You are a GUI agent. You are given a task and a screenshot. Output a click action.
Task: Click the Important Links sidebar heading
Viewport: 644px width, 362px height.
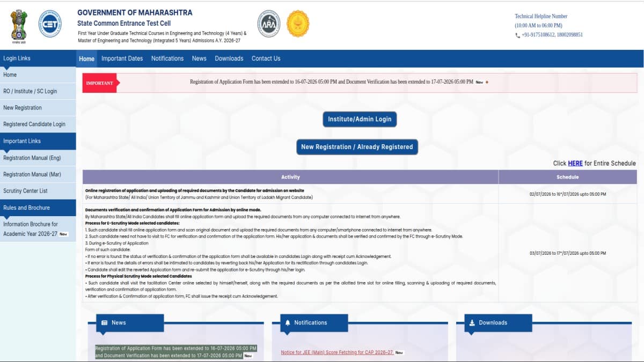38,141
